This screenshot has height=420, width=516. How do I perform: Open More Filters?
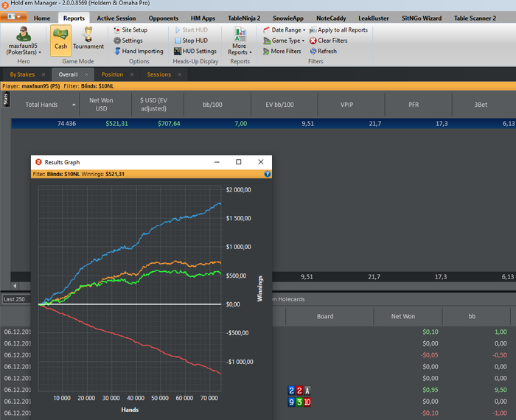pos(282,51)
